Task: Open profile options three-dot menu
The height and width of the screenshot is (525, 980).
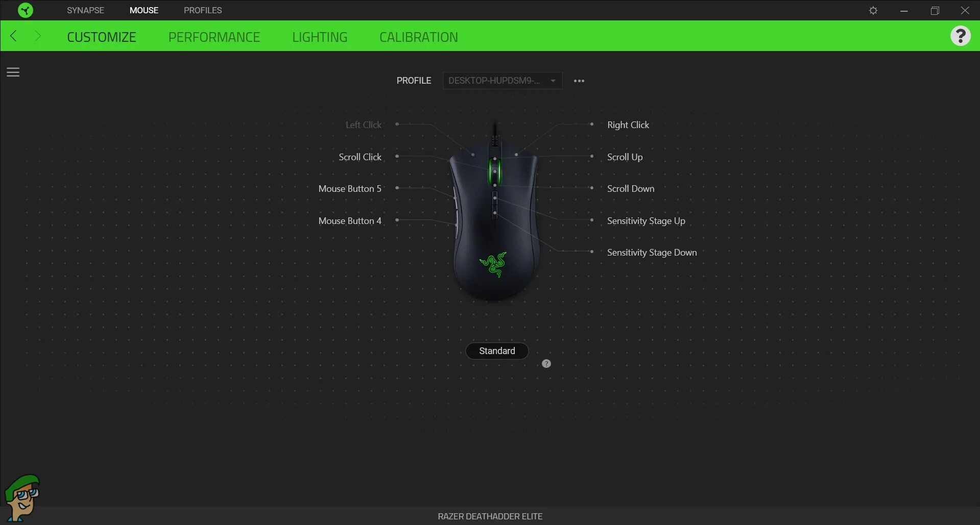Action: tap(579, 81)
